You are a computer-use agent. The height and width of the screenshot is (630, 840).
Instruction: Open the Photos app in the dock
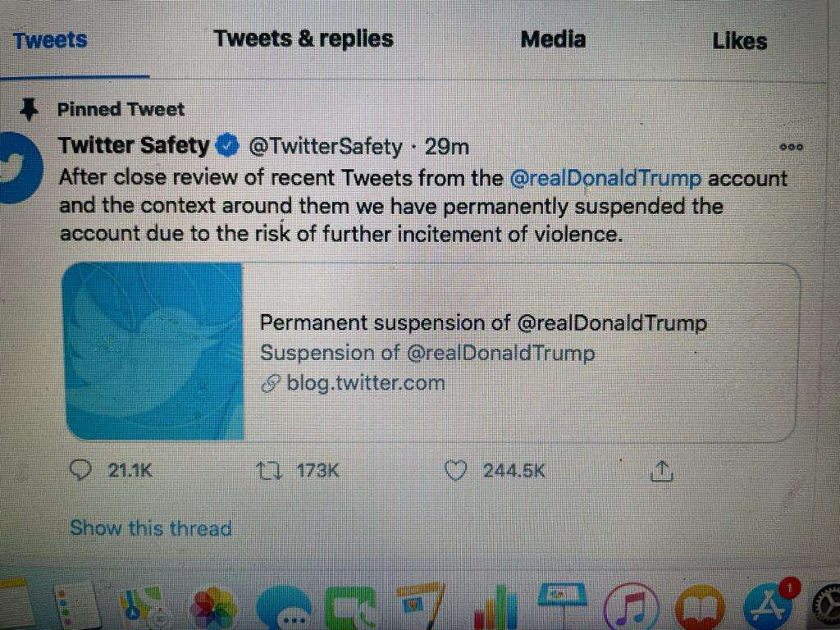(x=212, y=610)
